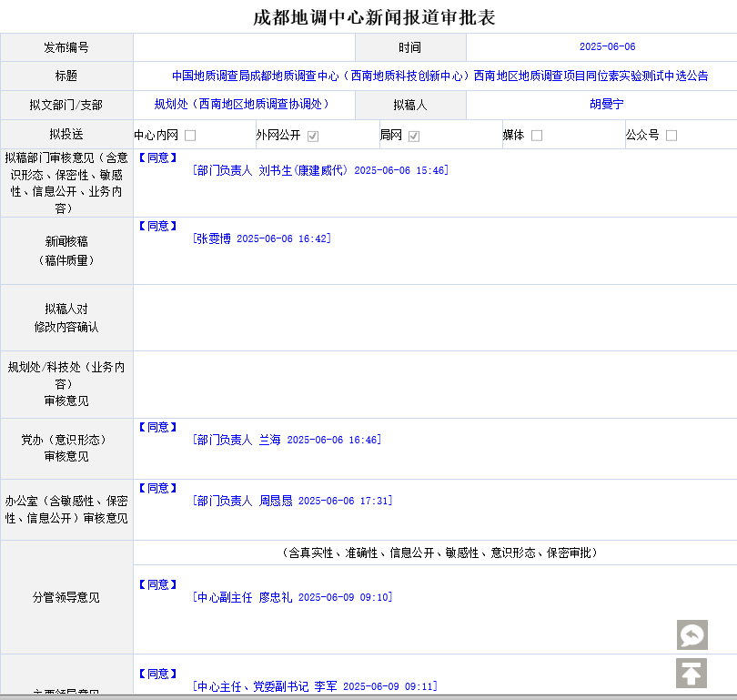The width and height of the screenshot is (737, 700).
Task: Open 周恩恩 office review signature entry
Action: 292,501
